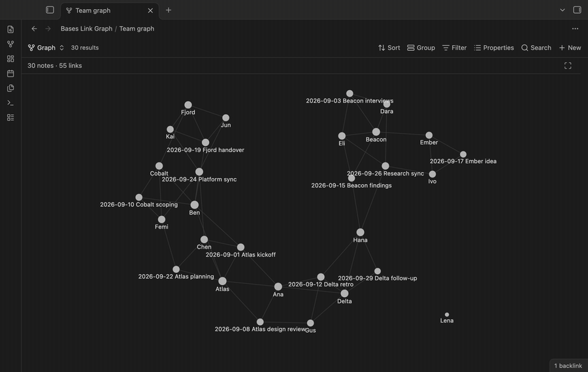
Task: Select the Ana node
Action: 278,287
